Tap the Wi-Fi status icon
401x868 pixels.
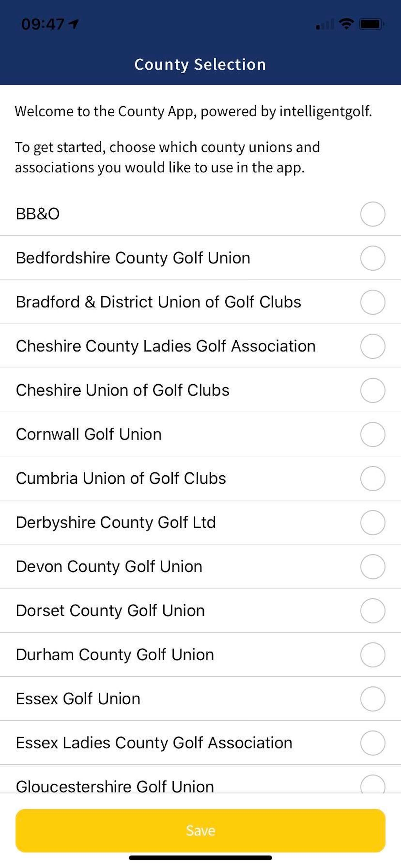346,24
